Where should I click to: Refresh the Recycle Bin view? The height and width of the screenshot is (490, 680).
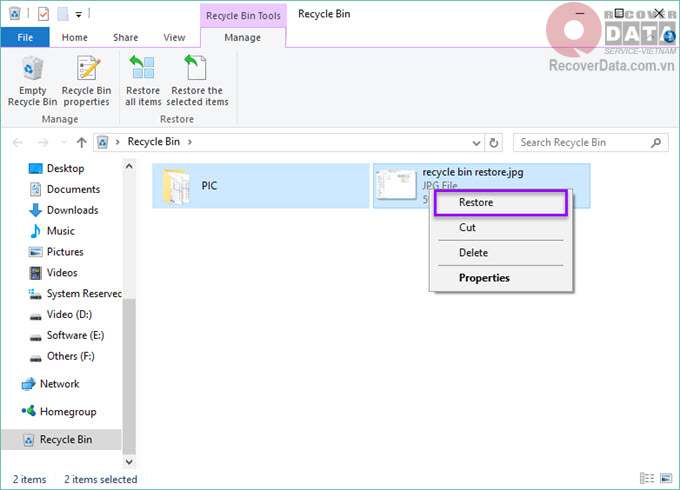(x=494, y=143)
